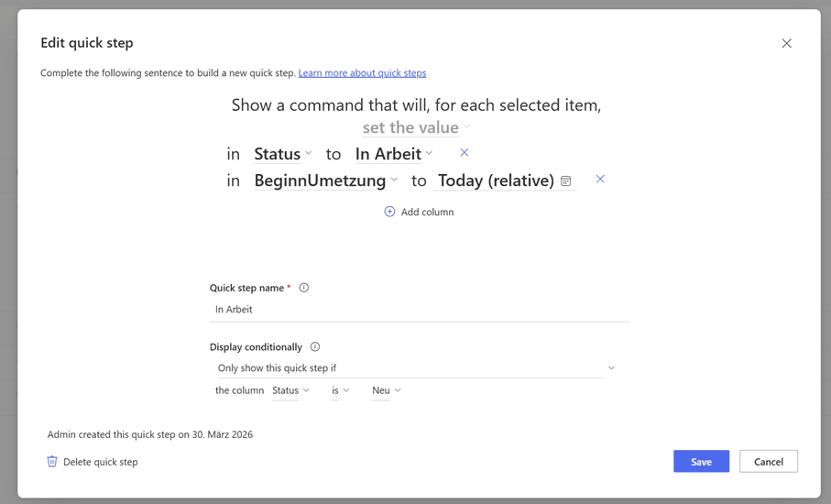Image resolution: width=831 pixels, height=504 pixels.
Task: Close the Edit quick step dialog
Action: click(786, 43)
